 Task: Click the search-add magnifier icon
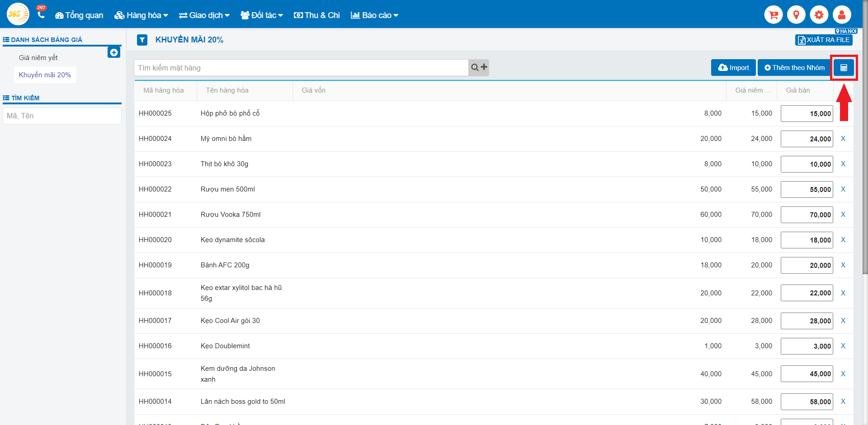click(x=479, y=68)
